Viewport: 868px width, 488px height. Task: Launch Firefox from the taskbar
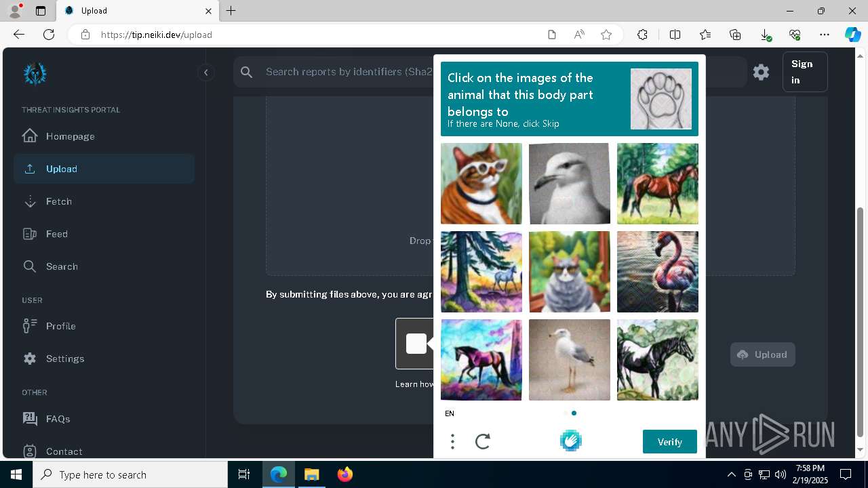[345, 474]
